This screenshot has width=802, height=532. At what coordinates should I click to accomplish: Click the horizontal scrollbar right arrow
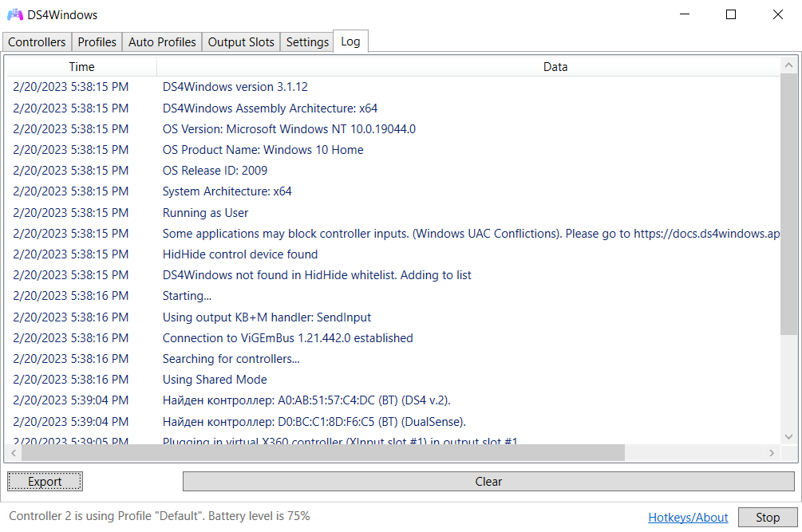[x=772, y=453]
